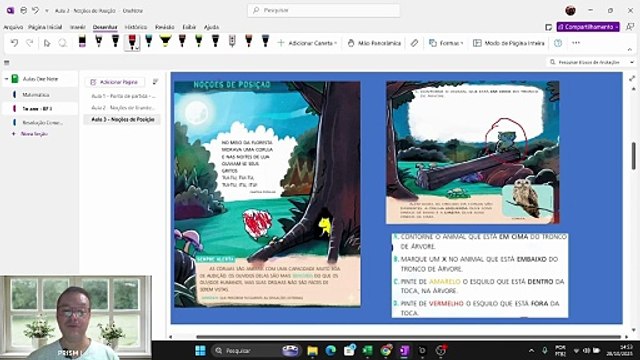
Task: Open page Aula 2 - Noções de Grande...
Action: (122, 108)
